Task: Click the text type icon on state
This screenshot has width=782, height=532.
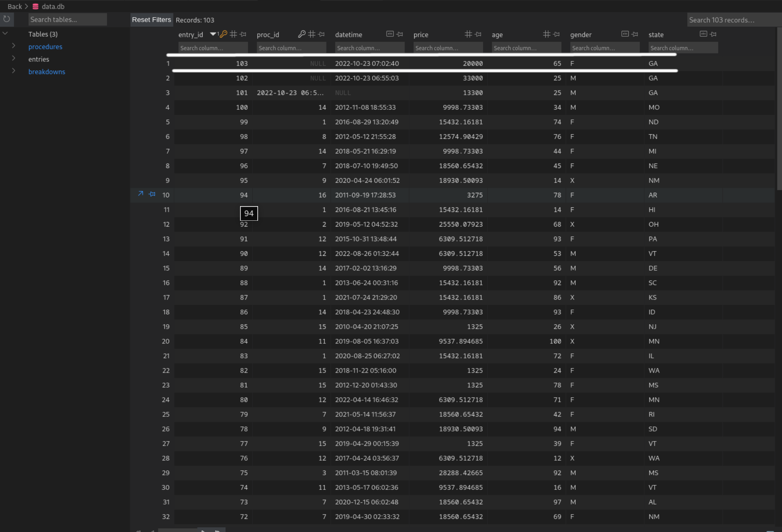Action: point(704,34)
